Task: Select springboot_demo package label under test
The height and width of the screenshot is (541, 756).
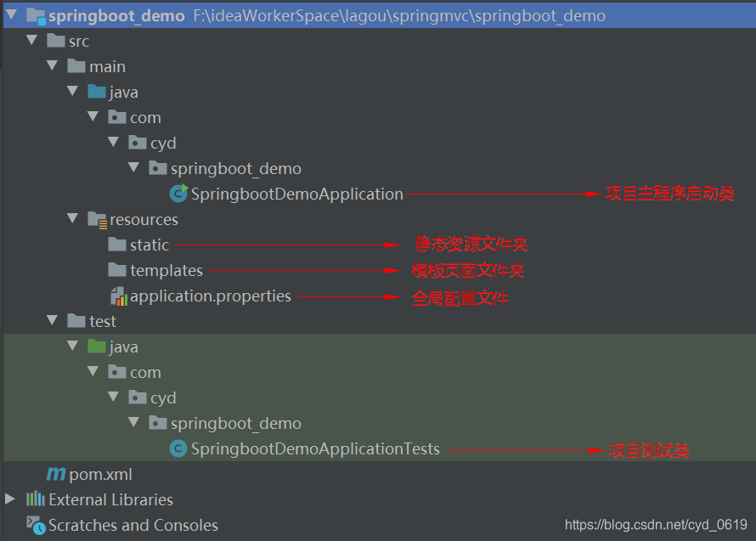Action: click(x=236, y=424)
